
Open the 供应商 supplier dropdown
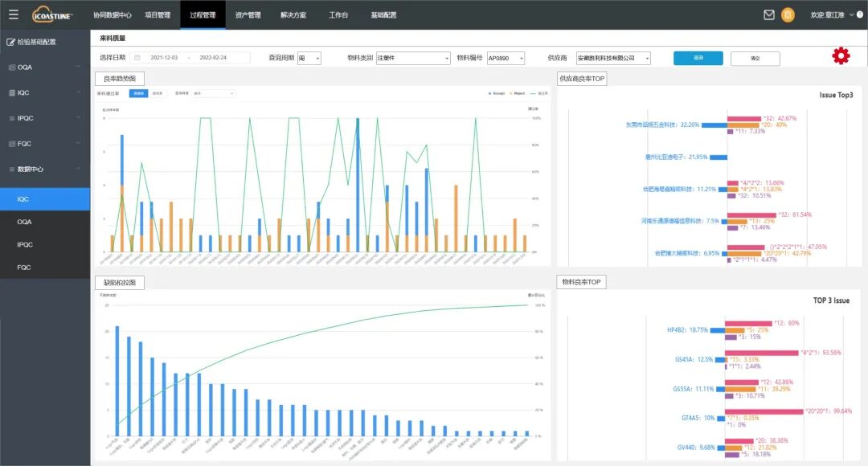(x=613, y=58)
